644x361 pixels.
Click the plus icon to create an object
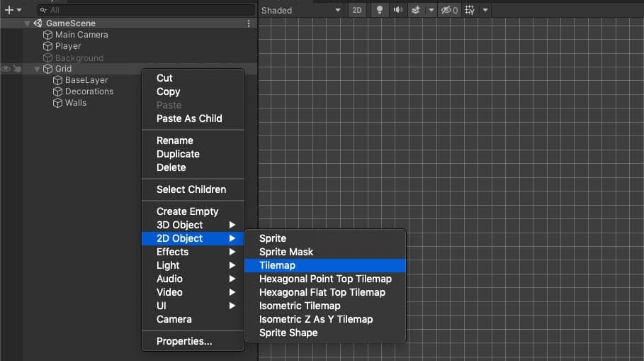(x=9, y=10)
